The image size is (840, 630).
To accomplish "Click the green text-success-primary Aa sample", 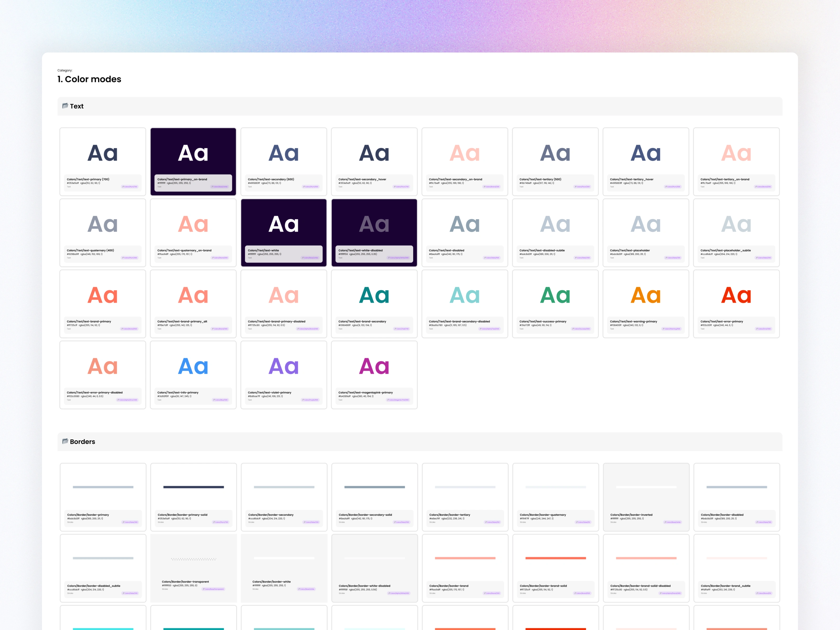I will pos(555,295).
